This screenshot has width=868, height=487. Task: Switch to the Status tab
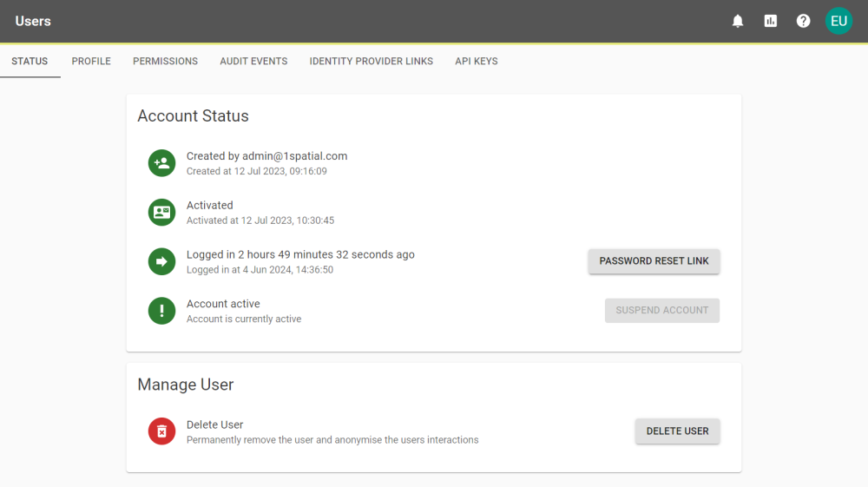tap(30, 62)
